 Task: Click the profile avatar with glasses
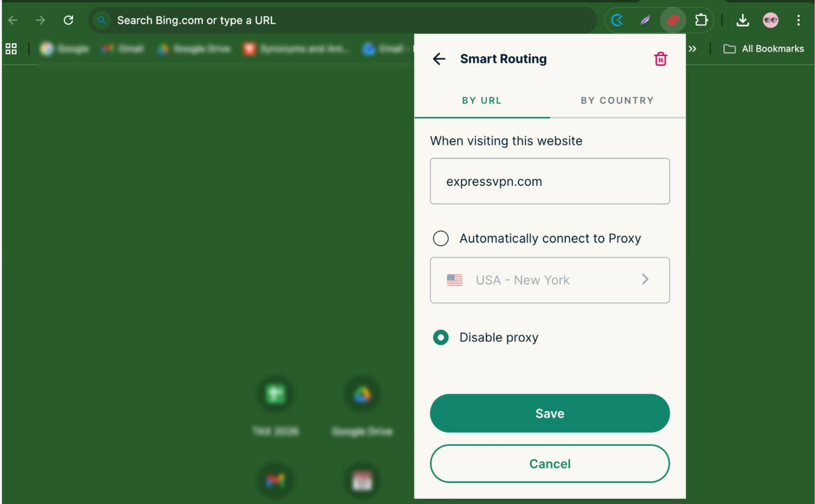click(x=770, y=20)
